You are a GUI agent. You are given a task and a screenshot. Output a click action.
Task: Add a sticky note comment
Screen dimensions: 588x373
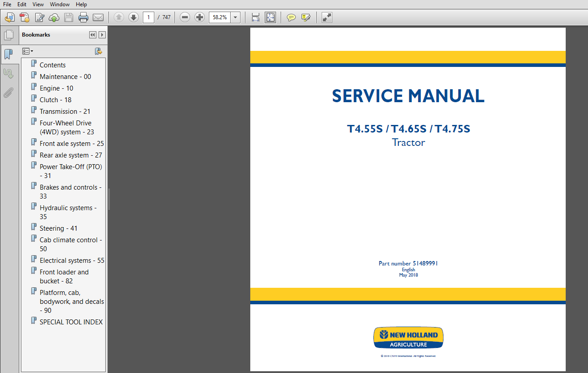point(291,17)
